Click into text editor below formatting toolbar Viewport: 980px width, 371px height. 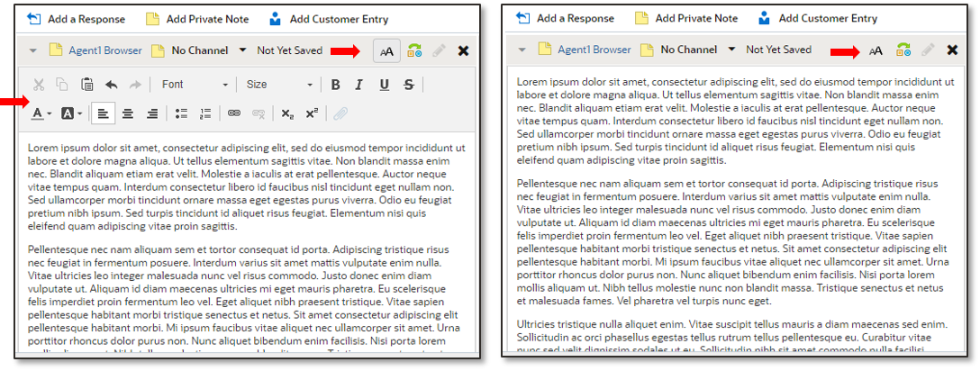246,244
